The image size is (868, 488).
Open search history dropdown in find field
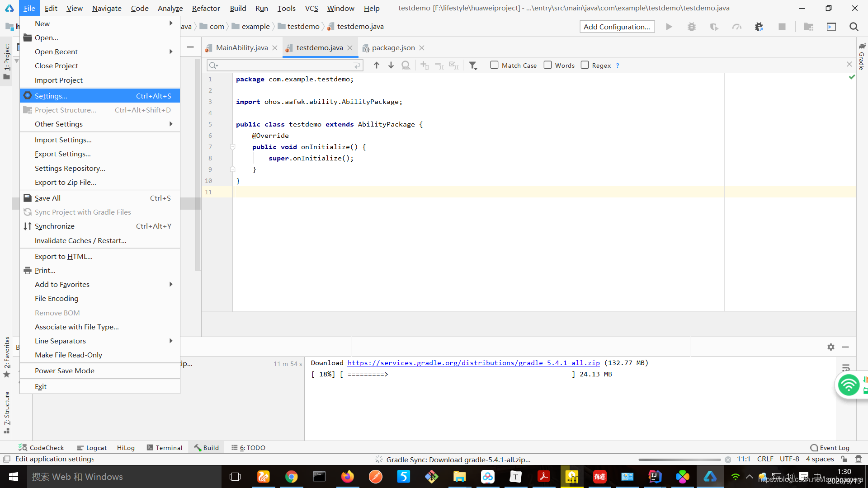pos(214,66)
